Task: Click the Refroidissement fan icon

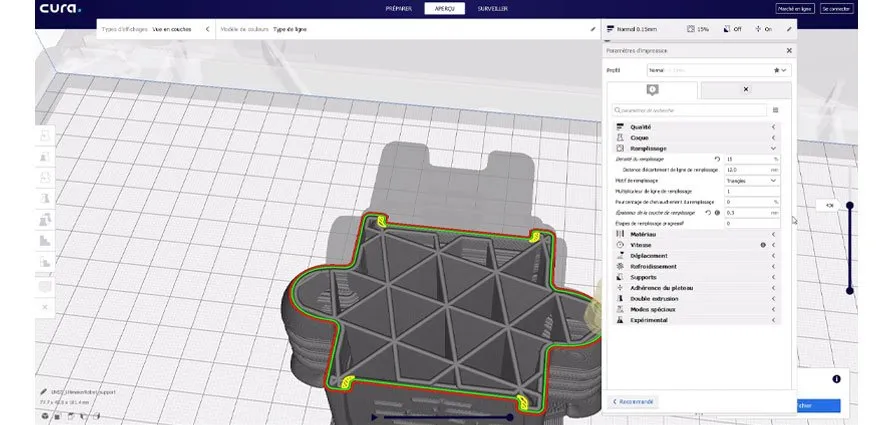Action: coord(620,267)
